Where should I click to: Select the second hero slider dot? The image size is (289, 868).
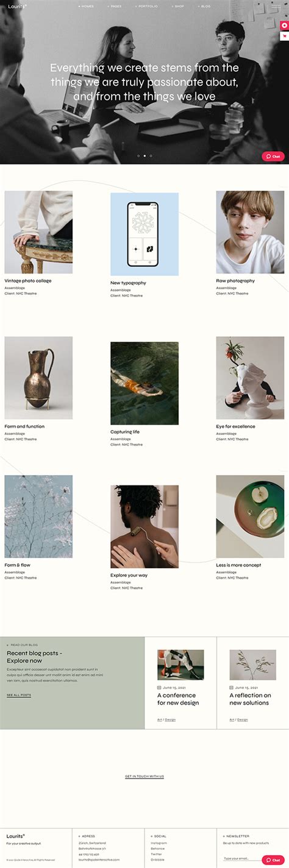[x=144, y=156]
